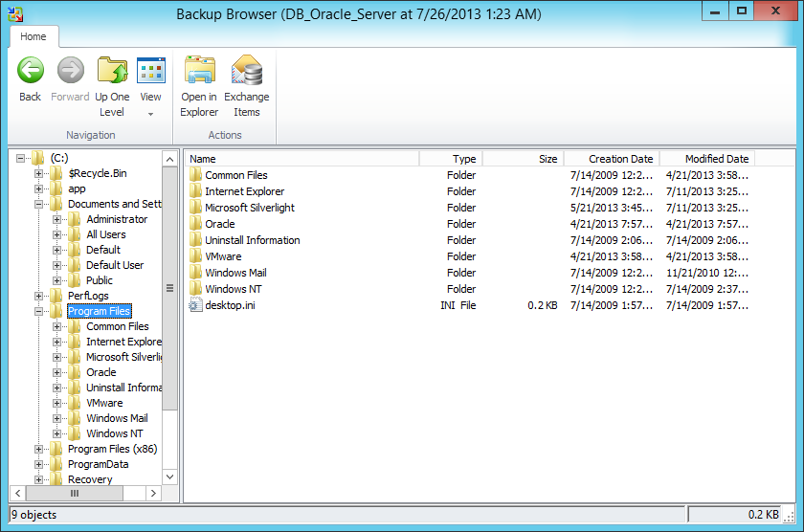The image size is (804, 532).
Task: Select ProgramData in the folder tree
Action: pyautogui.click(x=98, y=464)
